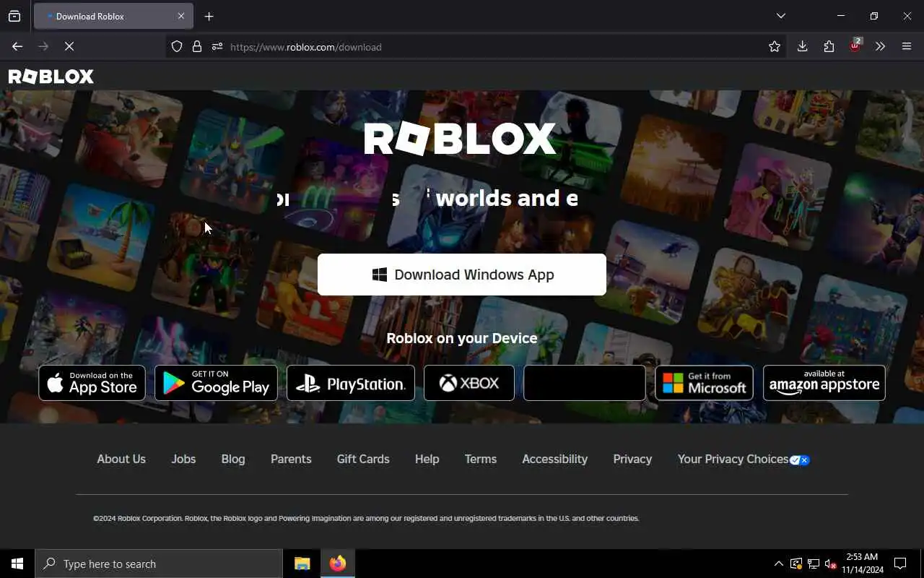Click the Roblox logo in the page header

tap(51, 76)
